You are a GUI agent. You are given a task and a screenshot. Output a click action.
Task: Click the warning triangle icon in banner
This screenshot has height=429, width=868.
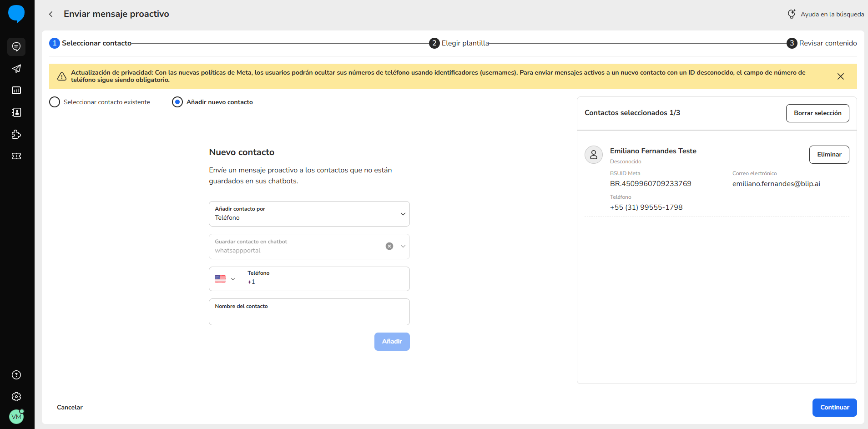click(x=62, y=76)
